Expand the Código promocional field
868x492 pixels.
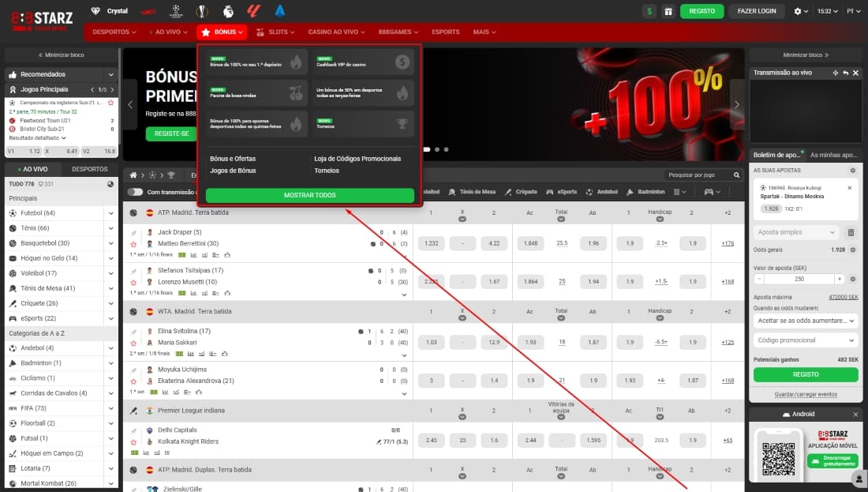tap(806, 340)
